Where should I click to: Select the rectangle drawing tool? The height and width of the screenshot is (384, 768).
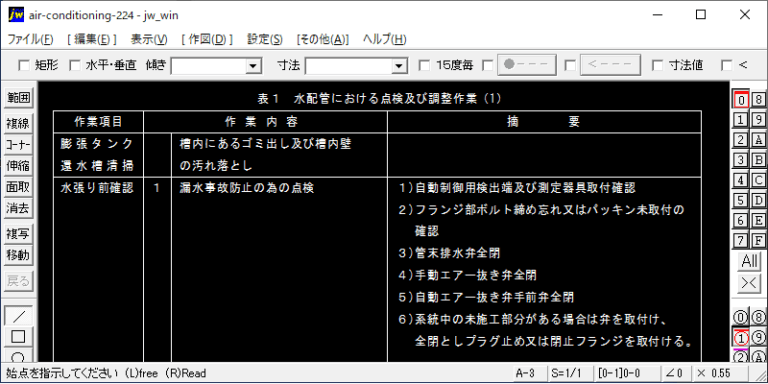[x=19, y=336]
